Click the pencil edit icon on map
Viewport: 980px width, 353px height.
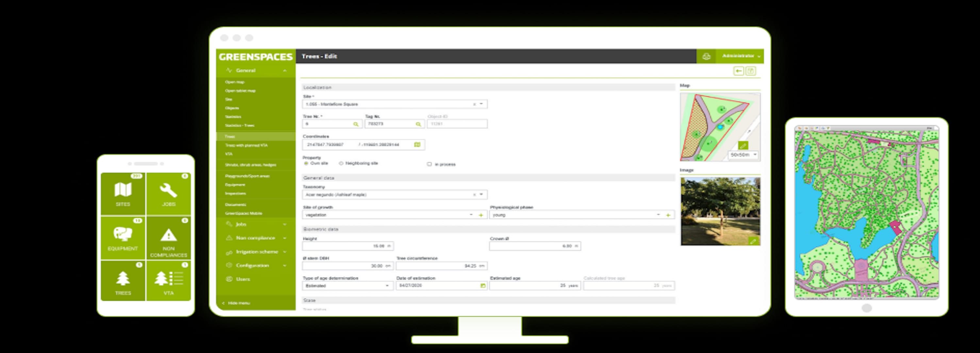coord(743,146)
